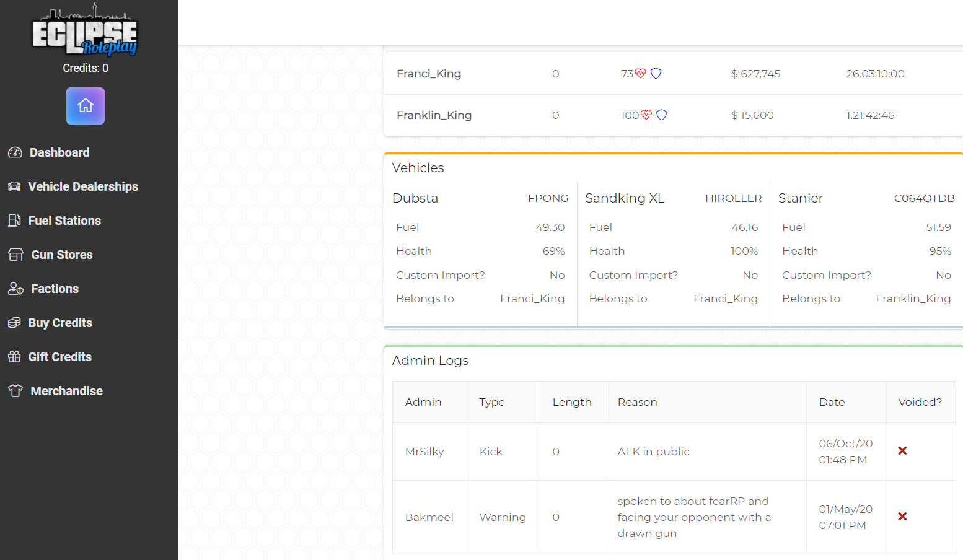Click the Admin column header
The height and width of the screenshot is (560, 963).
(423, 402)
